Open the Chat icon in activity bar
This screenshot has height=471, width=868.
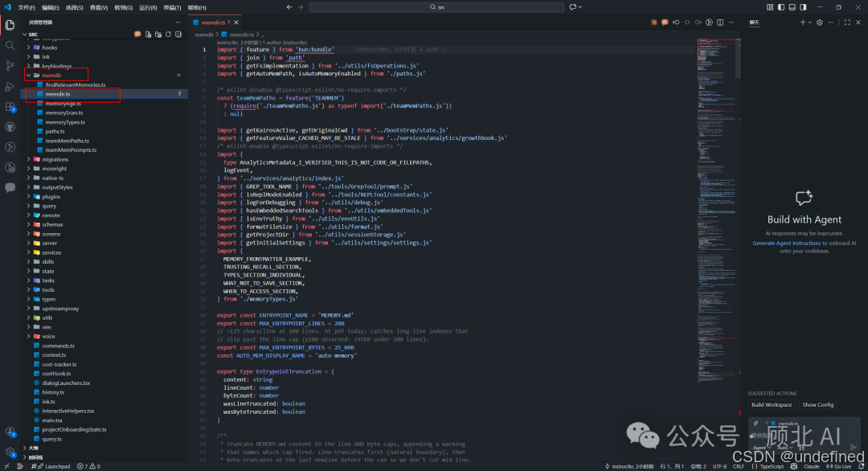[10, 187]
